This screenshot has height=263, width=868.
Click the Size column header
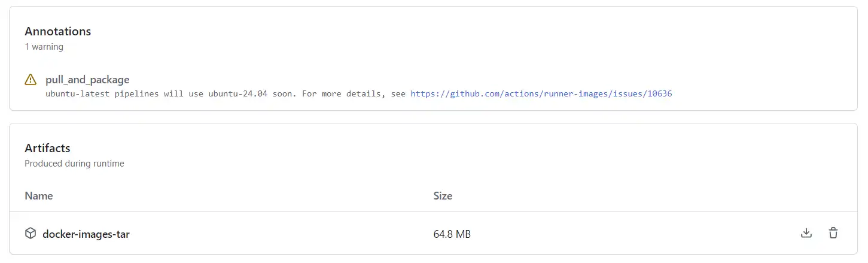coord(443,196)
